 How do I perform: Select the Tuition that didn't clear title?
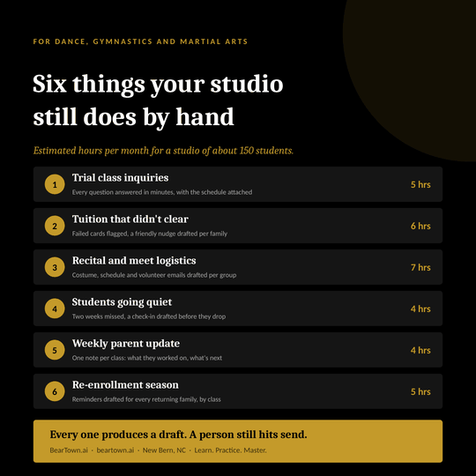(x=130, y=219)
